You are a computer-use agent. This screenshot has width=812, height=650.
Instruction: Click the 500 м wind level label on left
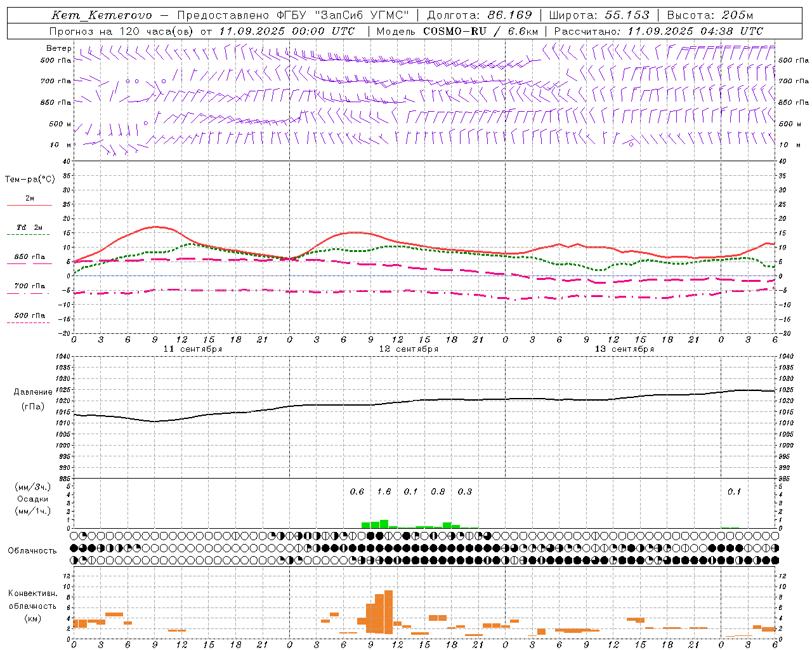61,124
